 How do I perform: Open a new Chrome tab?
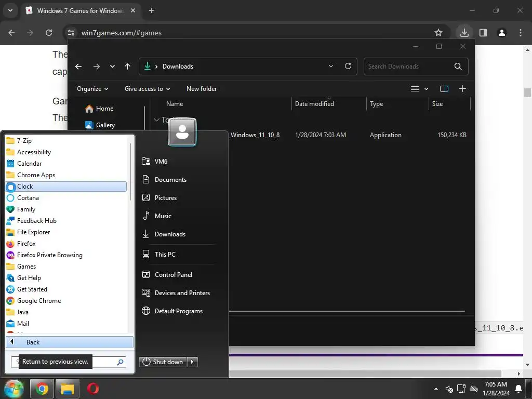152,10
